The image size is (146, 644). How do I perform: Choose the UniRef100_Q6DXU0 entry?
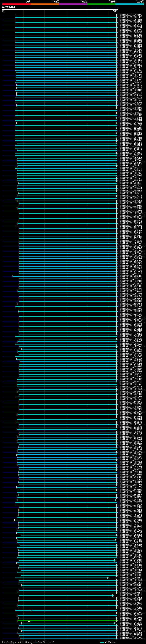coord(131,30)
